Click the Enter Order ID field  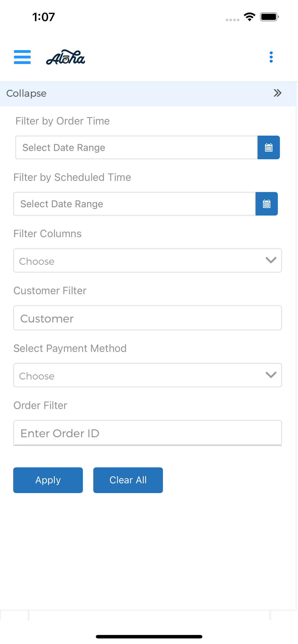click(148, 433)
